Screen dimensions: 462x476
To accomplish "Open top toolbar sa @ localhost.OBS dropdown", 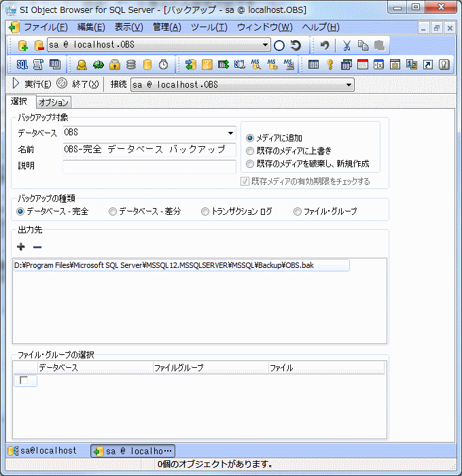I will [266, 46].
